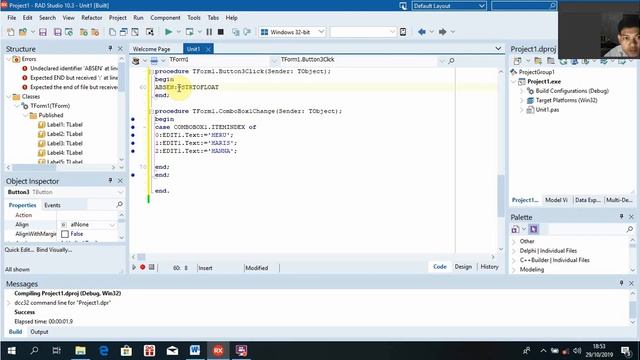
Task: Stop the program with square icon
Action: tap(220, 32)
